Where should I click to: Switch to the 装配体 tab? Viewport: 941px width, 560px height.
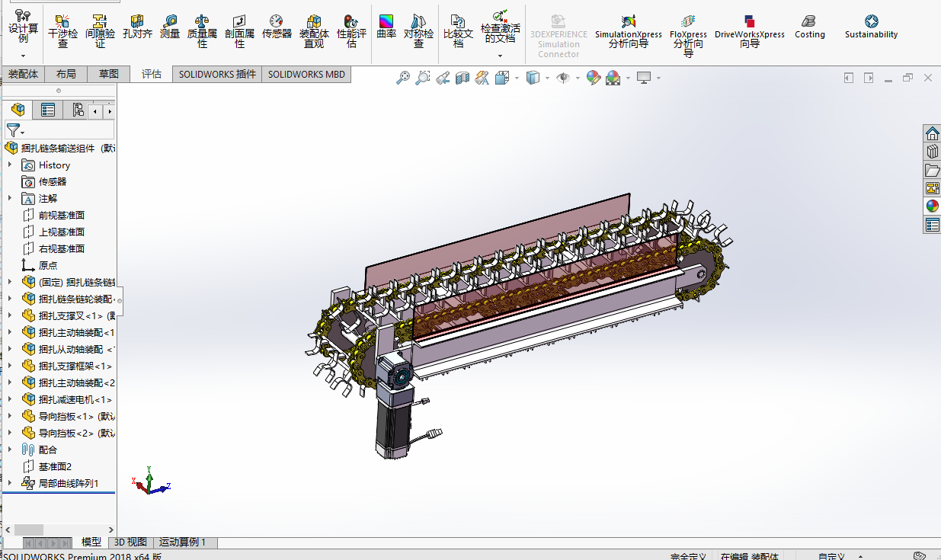23,74
